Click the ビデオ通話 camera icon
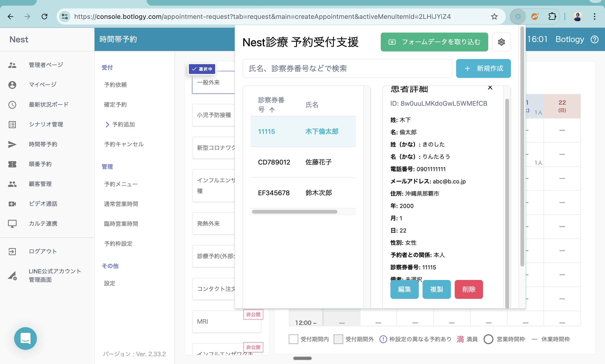Screen dimensions: 605x364 12,203
